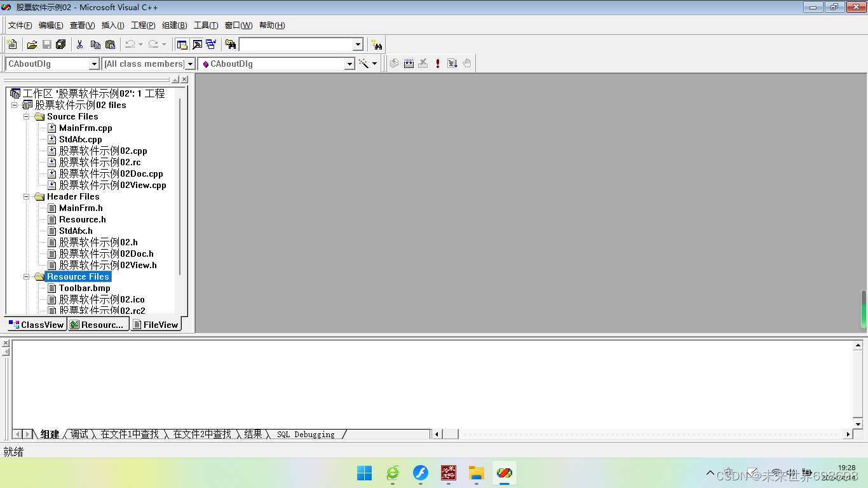The height and width of the screenshot is (488, 868).
Task: Create a new text file icon
Action: 12,44
